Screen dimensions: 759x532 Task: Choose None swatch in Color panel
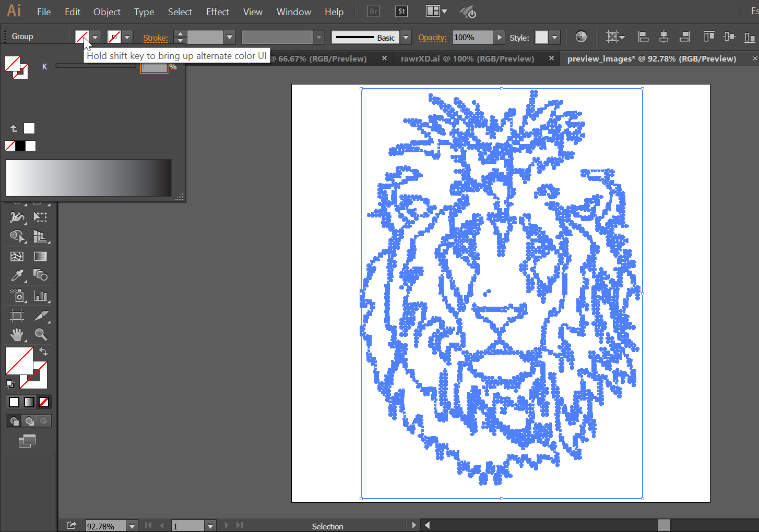point(10,146)
